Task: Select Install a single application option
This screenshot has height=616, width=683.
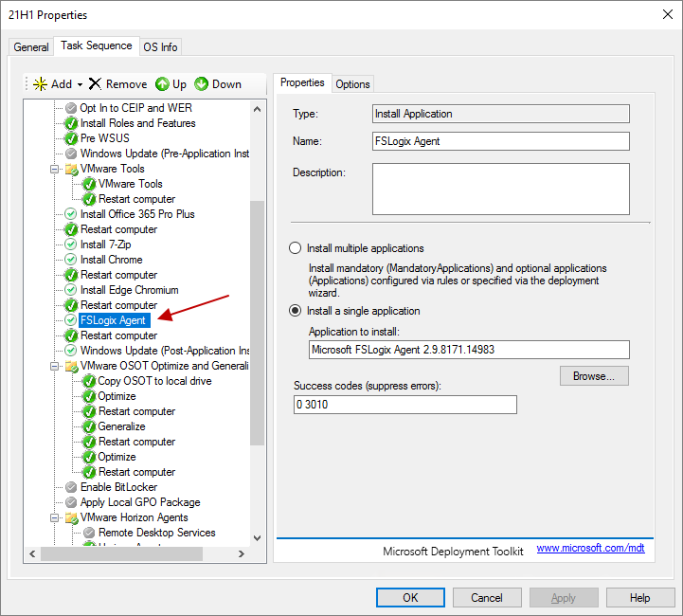Action: [x=295, y=311]
